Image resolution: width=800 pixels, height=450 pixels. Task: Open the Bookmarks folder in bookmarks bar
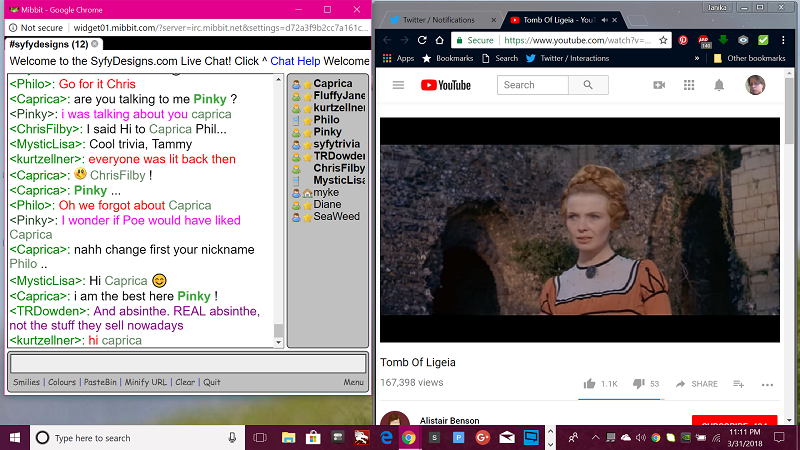[x=447, y=58]
